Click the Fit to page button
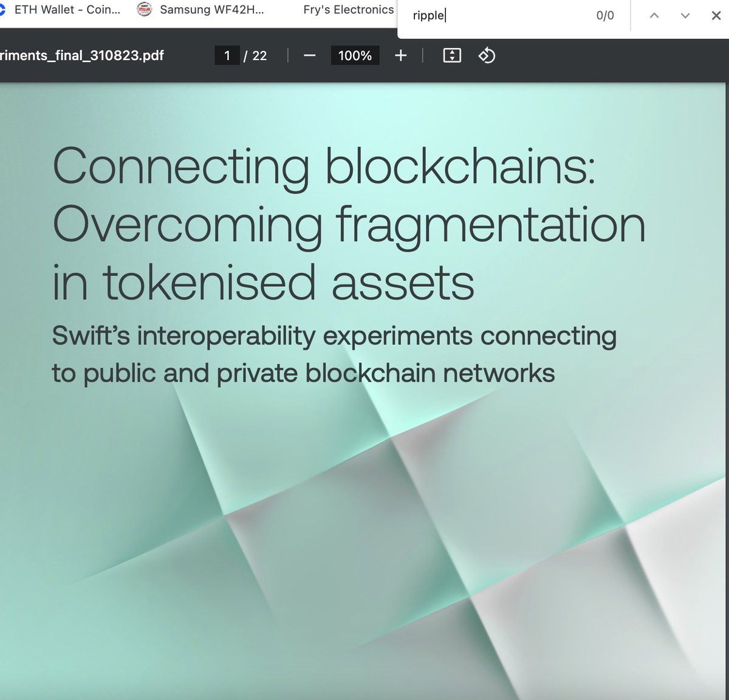Image resolution: width=729 pixels, height=700 pixels. (x=452, y=56)
